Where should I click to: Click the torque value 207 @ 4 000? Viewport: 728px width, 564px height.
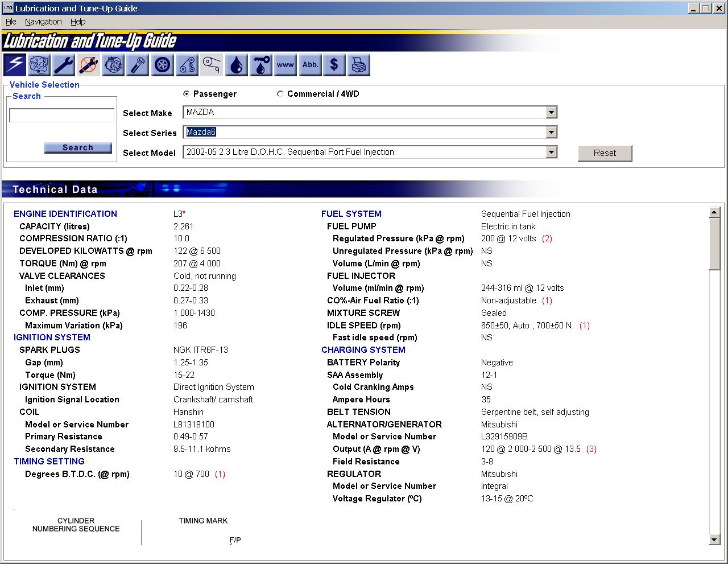(x=197, y=264)
